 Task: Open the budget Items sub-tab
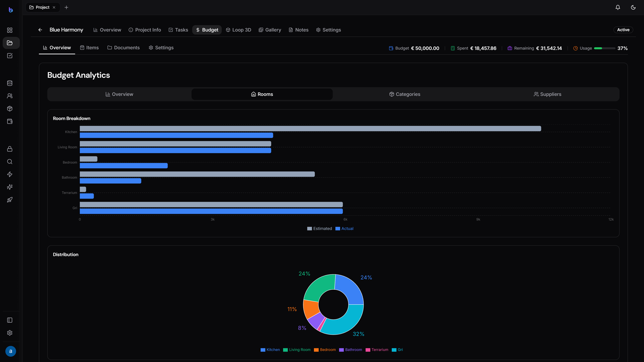(x=89, y=47)
